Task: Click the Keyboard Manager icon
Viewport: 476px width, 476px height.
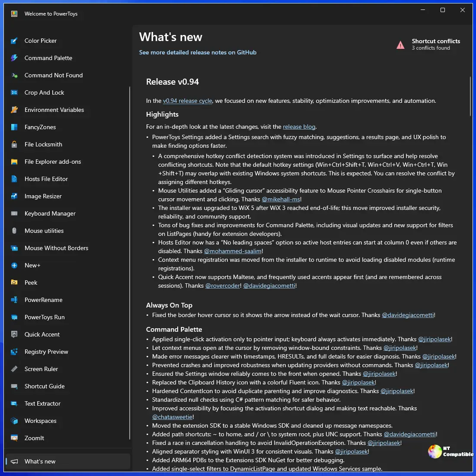Action: tap(14, 213)
